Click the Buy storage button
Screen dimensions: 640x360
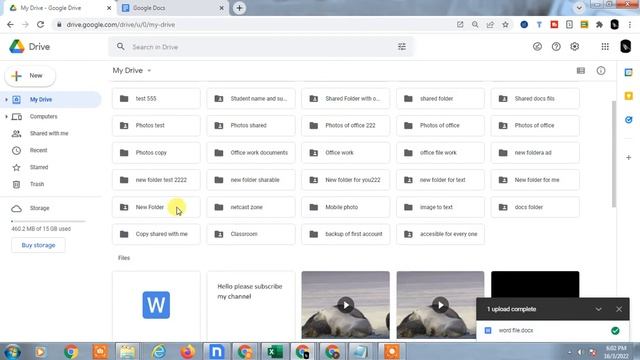point(38,245)
